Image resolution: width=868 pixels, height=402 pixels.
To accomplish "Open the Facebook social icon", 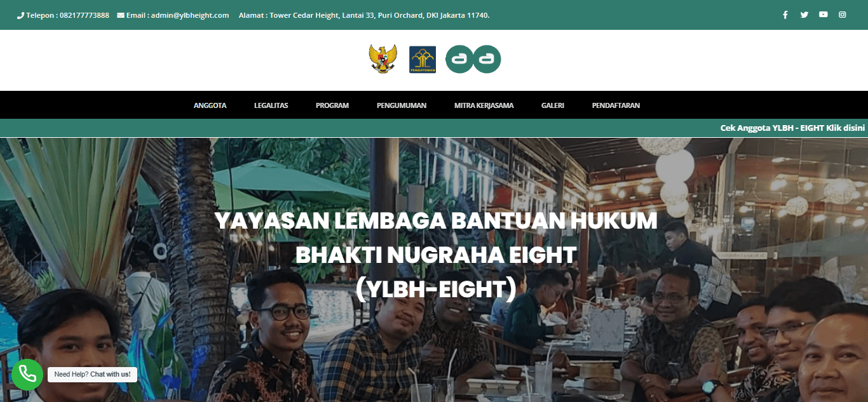I will [x=785, y=15].
